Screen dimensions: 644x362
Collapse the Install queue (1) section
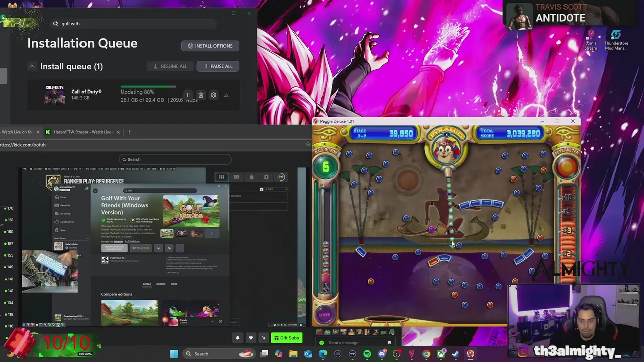pos(32,66)
